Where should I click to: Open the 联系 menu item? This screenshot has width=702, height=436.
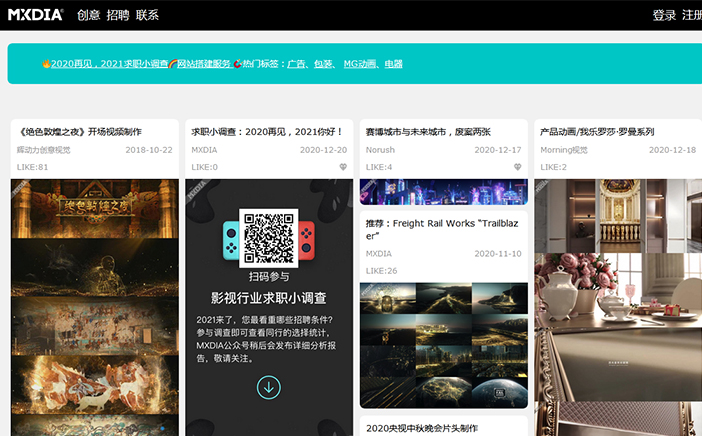click(x=147, y=15)
